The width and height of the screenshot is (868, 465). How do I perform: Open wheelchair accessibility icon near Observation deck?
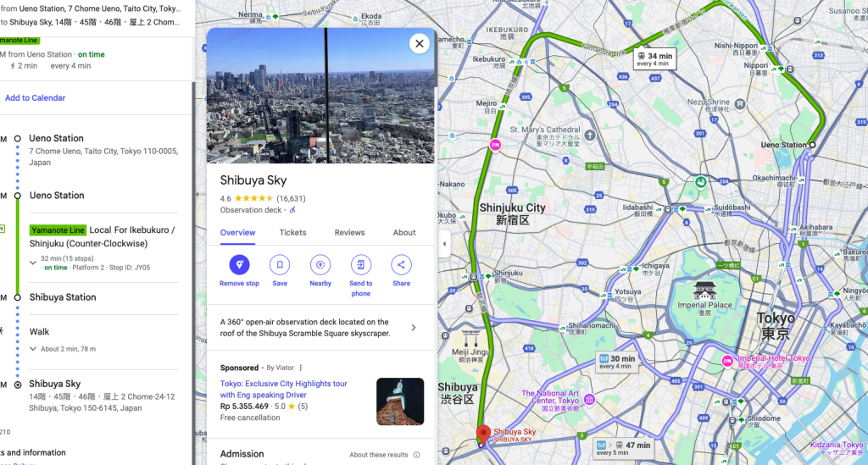point(292,210)
